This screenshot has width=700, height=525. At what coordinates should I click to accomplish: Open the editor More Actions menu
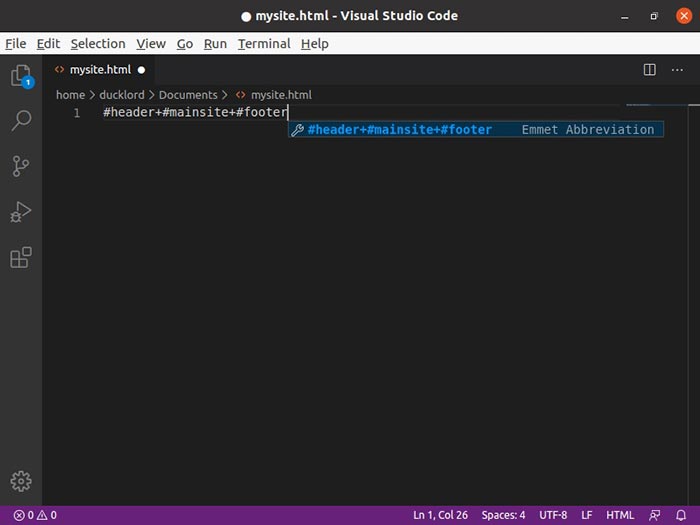coord(677,70)
